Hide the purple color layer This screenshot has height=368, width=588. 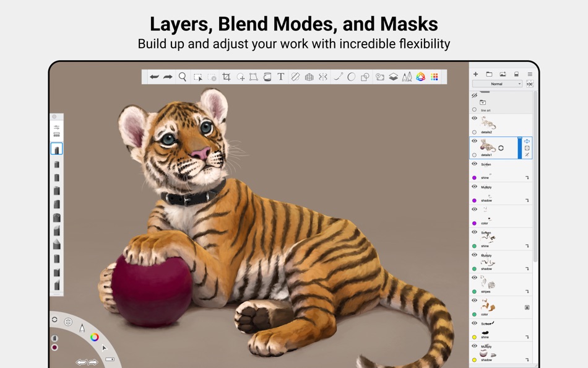coord(474,209)
